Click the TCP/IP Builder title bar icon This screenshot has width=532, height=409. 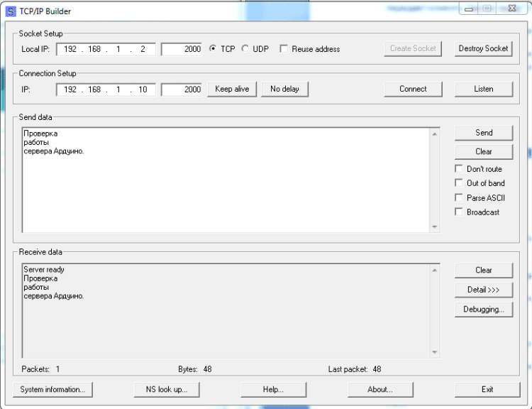(11, 11)
